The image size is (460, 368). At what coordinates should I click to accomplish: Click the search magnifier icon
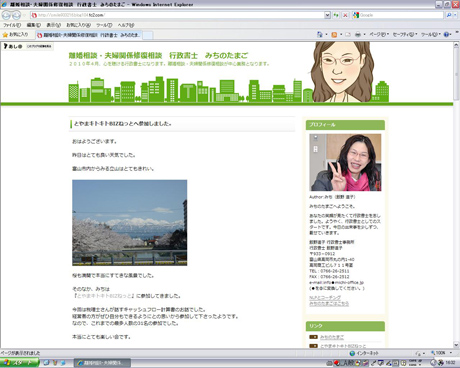pyautogui.click(x=449, y=15)
